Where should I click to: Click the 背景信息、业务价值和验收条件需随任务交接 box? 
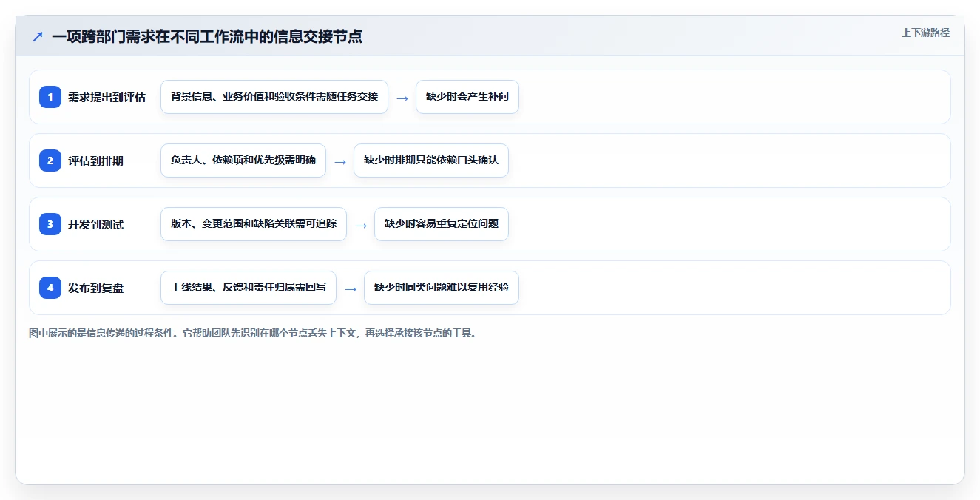274,97
